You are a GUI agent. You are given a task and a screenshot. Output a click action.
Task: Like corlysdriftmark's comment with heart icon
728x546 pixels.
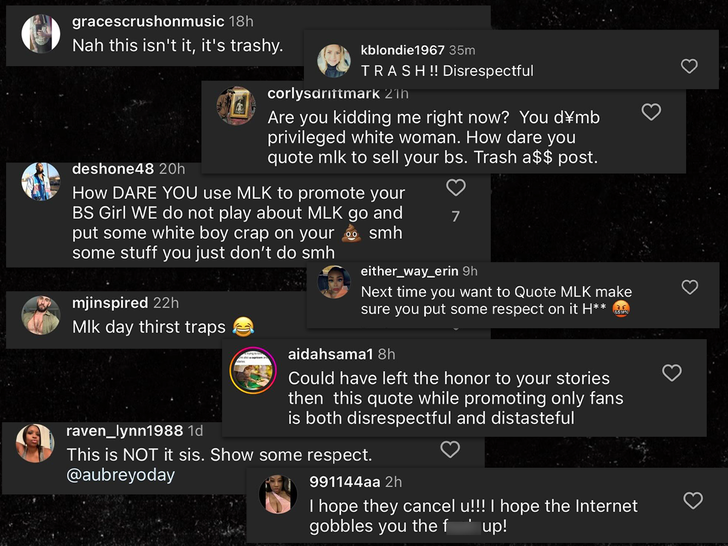[x=651, y=112]
